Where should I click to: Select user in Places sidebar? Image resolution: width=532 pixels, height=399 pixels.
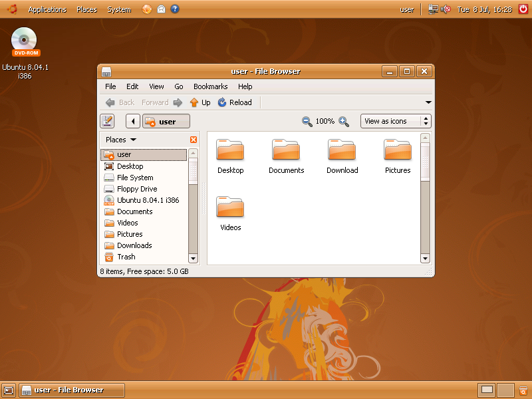click(x=144, y=154)
